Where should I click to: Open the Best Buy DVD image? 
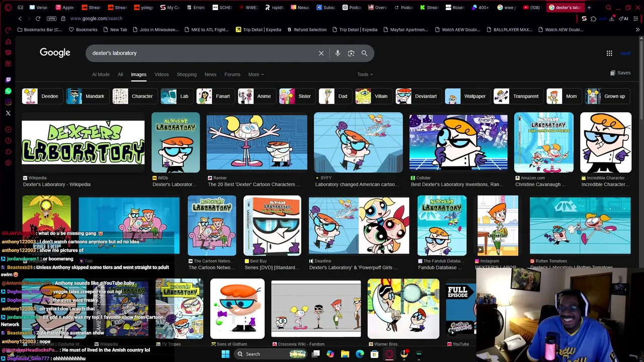272,226
